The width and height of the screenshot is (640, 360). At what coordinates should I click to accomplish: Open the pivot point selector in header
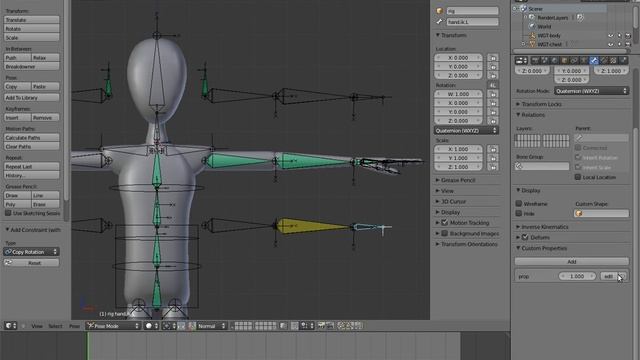tap(169, 326)
